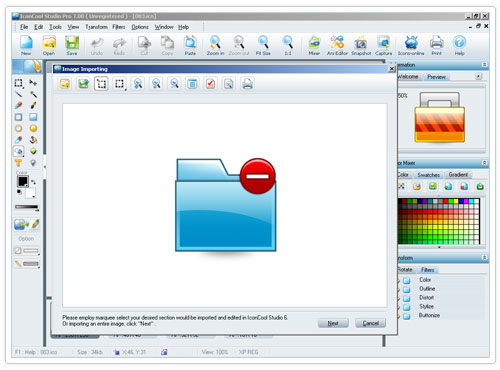Image resolution: width=500 pixels, height=370 pixels.
Task: Select the pencil tool in toolbox
Action: pyautogui.click(x=18, y=105)
